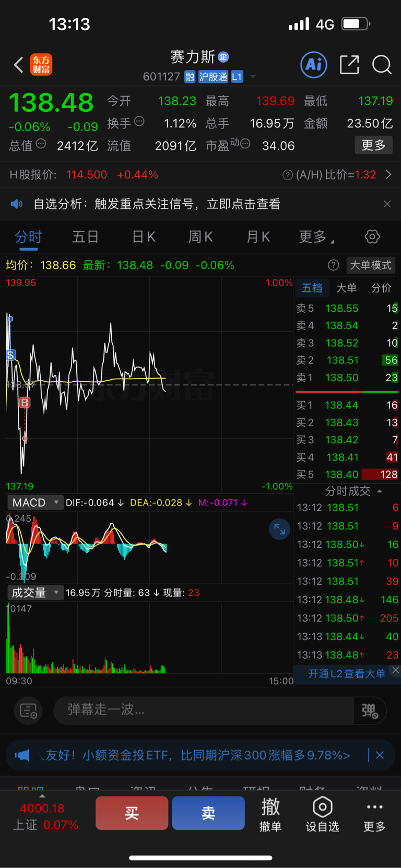Screen dimensions: 401x868
Task: Select the 13:12 138.48 trade with volume 146
Action: pos(347,600)
